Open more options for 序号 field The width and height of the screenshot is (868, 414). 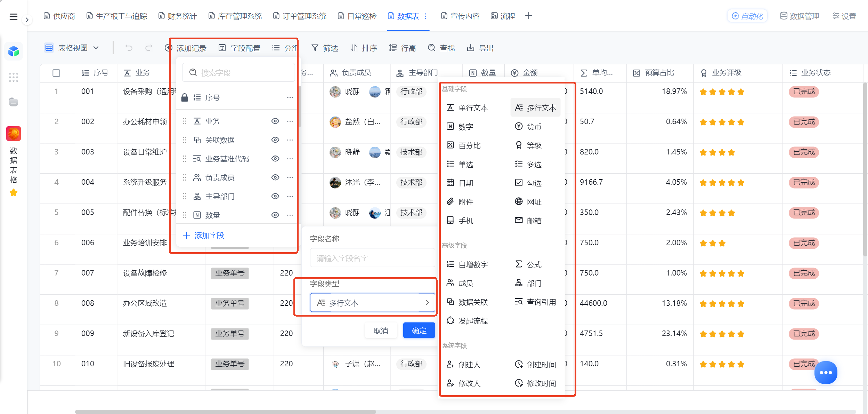(290, 98)
